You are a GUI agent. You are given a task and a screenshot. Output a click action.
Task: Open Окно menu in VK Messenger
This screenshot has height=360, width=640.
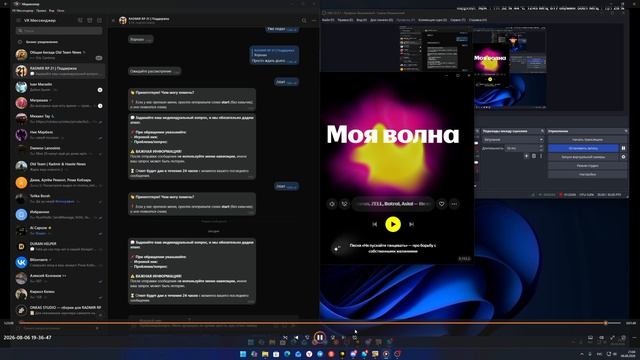point(60,11)
